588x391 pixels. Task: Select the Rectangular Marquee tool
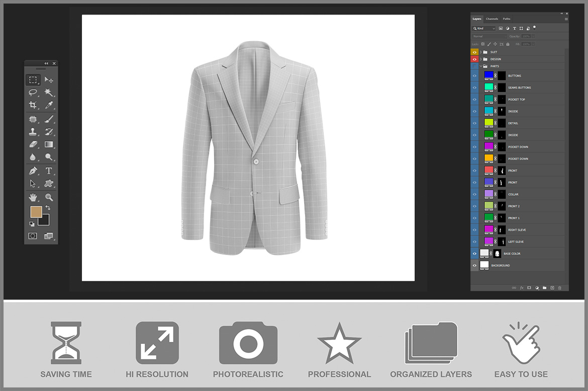[33, 80]
